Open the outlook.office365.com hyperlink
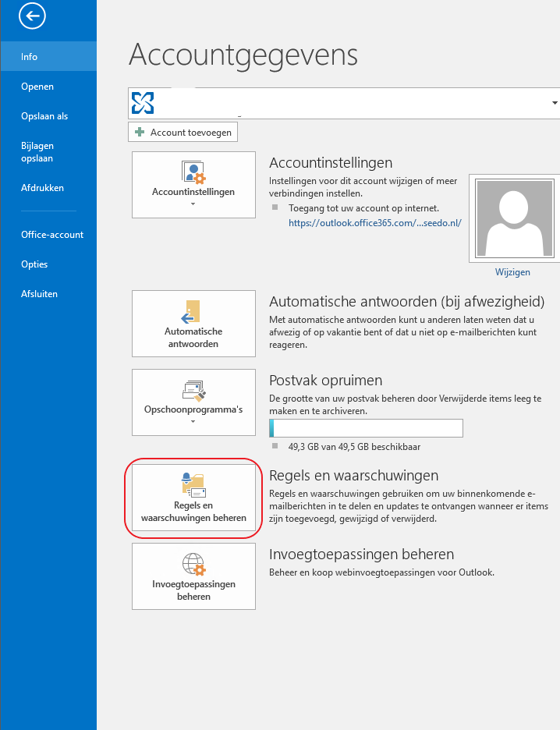560x730 pixels. pyautogui.click(x=374, y=222)
